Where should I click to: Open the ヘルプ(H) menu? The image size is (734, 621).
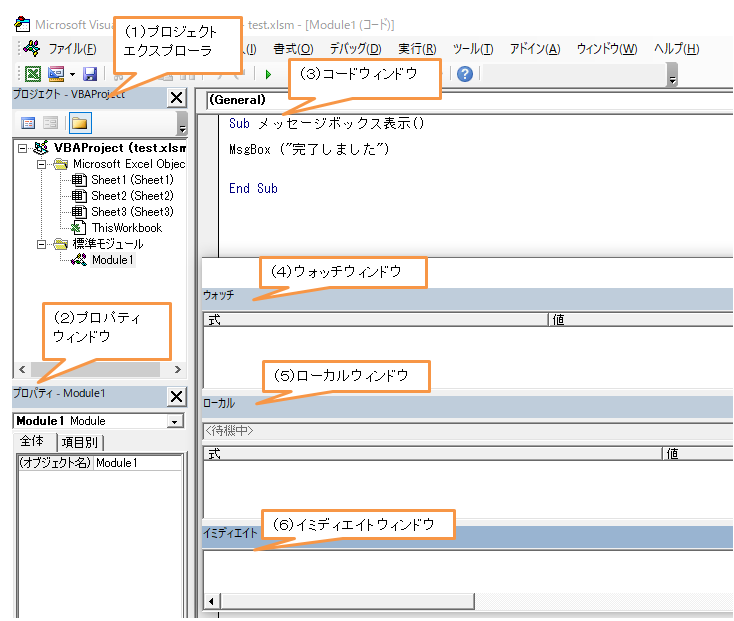point(676,49)
